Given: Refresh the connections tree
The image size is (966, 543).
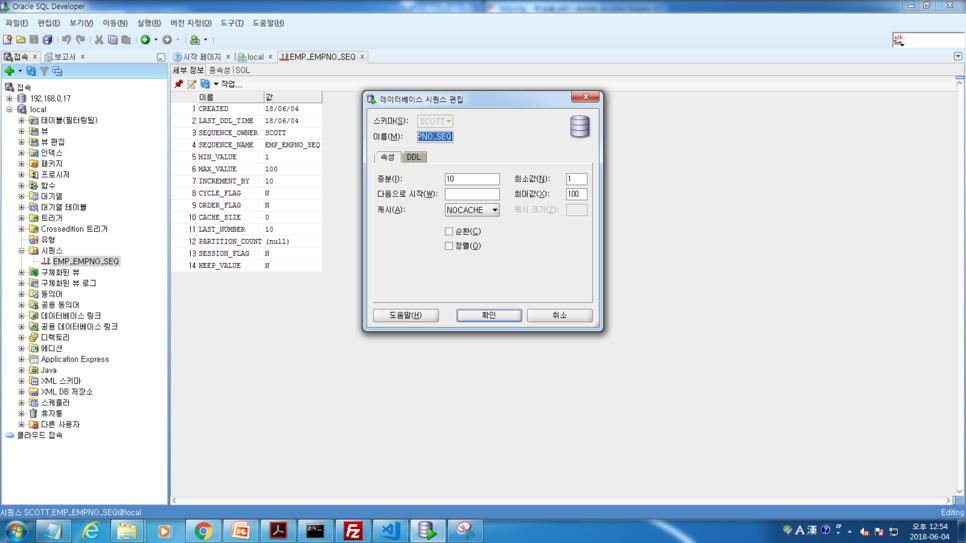Looking at the screenshot, I should (x=31, y=71).
